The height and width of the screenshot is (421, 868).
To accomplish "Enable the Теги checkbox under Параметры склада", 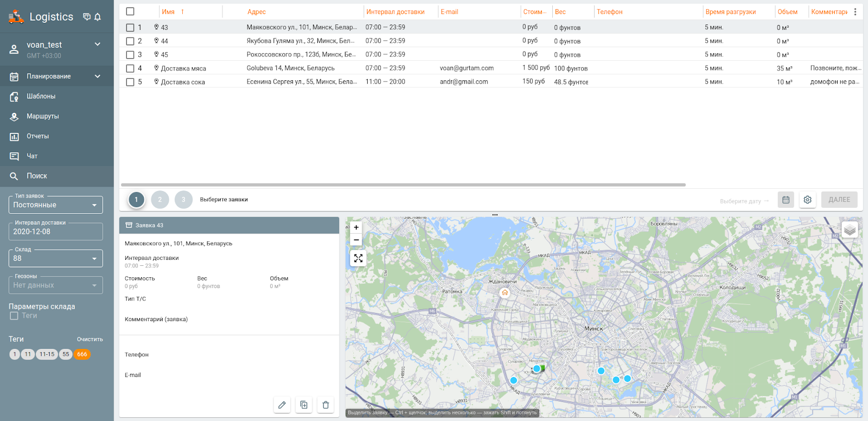I will coord(14,316).
